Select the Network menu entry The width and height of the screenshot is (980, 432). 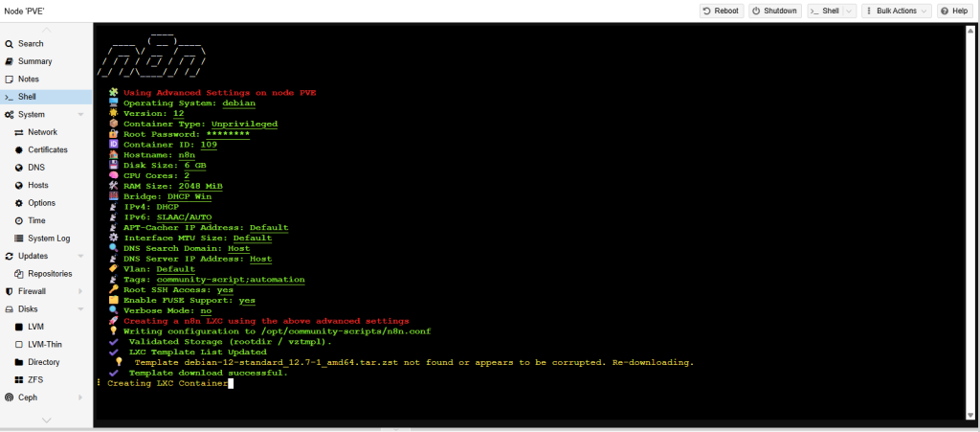coord(47,132)
